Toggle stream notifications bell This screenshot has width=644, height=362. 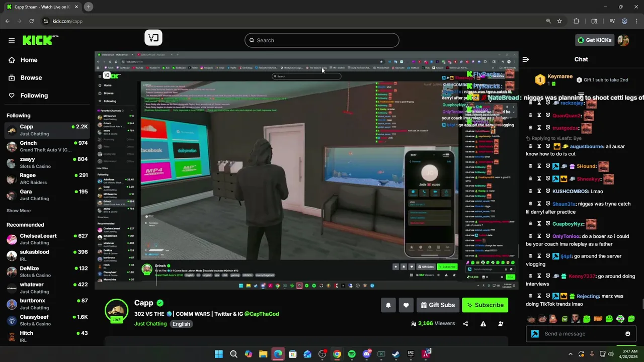(388, 305)
